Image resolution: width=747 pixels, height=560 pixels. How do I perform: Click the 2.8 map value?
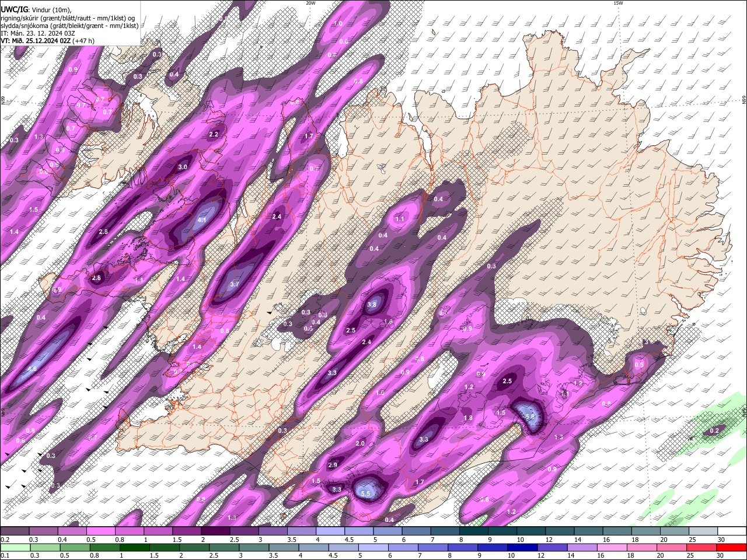pos(103,232)
